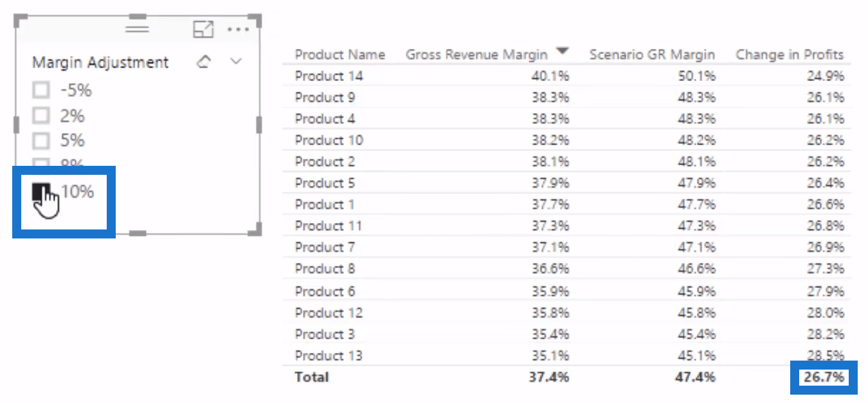The height and width of the screenshot is (403, 868).
Task: Click the total 37.4% gross margin
Action: coord(549,377)
